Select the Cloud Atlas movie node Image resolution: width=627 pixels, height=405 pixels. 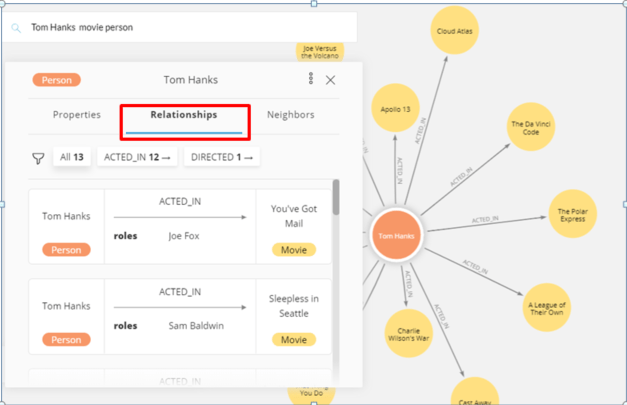[455, 30]
